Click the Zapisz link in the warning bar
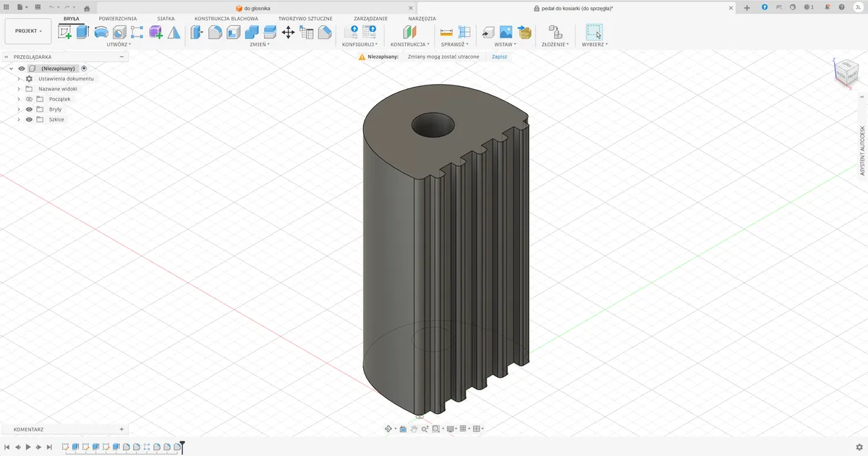The height and width of the screenshot is (456, 868). click(499, 56)
